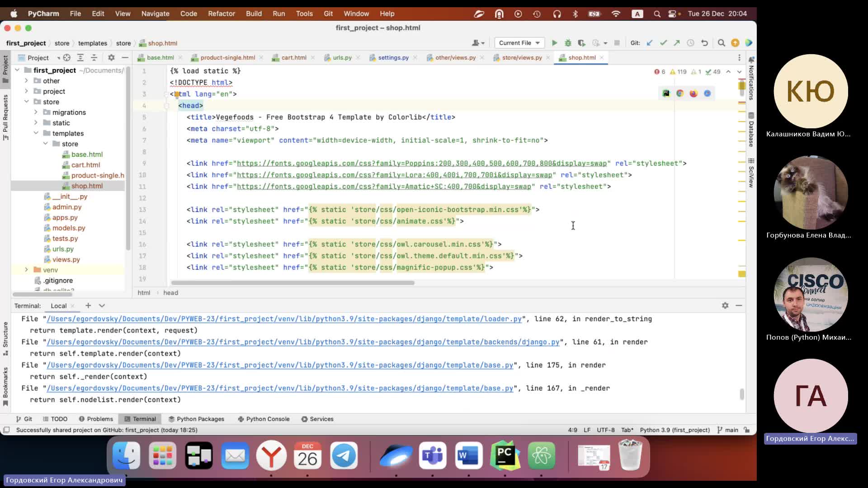Switch to base.html editor tab

[160, 57]
